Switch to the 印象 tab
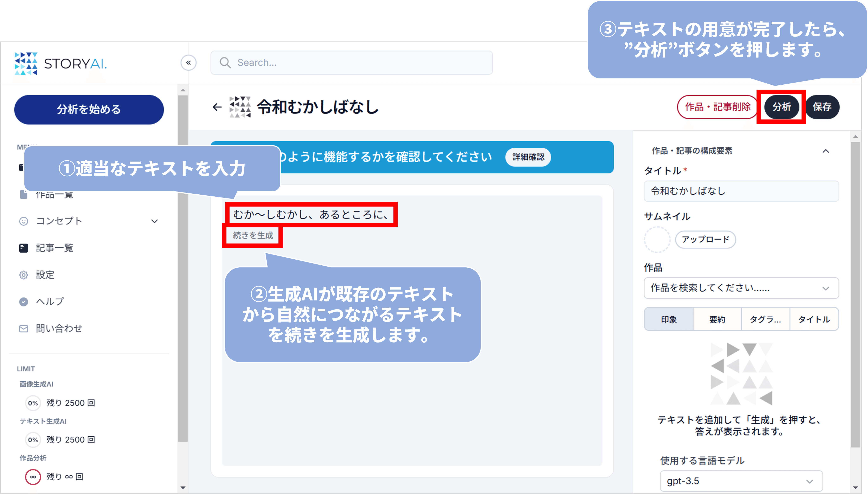868x494 pixels. click(668, 319)
